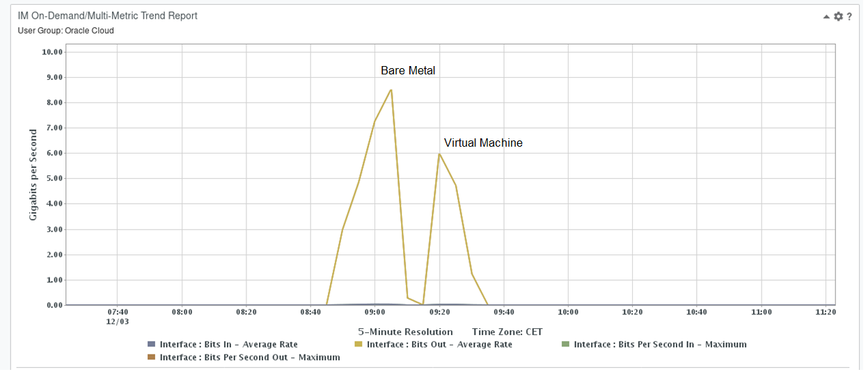
Task: Toggle the Bits Out - Average Rate legend label
Action: [439, 344]
